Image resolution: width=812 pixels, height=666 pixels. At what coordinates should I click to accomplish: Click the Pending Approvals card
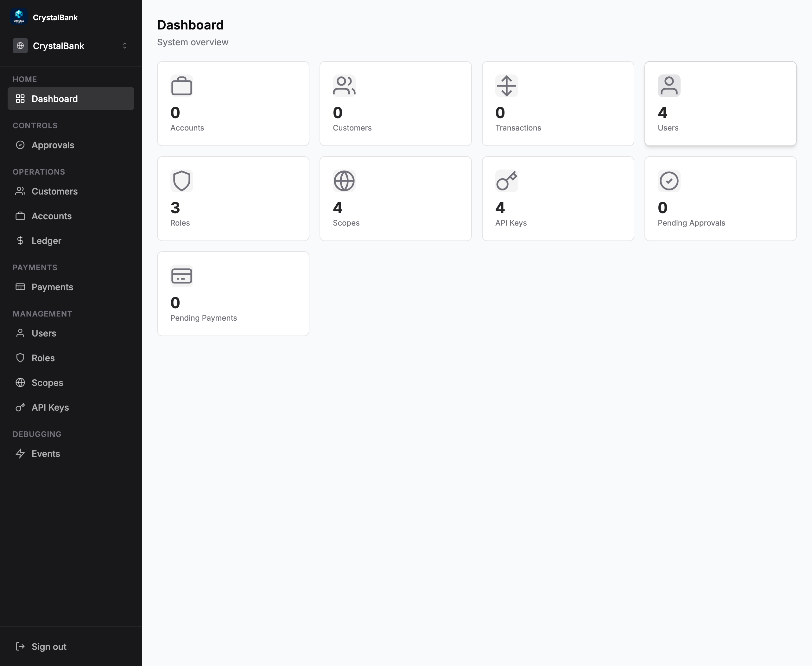tap(720, 198)
